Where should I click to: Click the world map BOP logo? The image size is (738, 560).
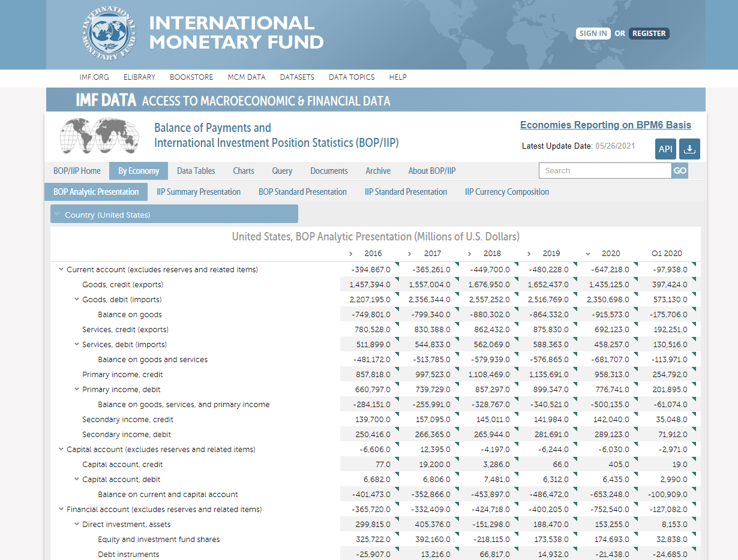pos(100,136)
